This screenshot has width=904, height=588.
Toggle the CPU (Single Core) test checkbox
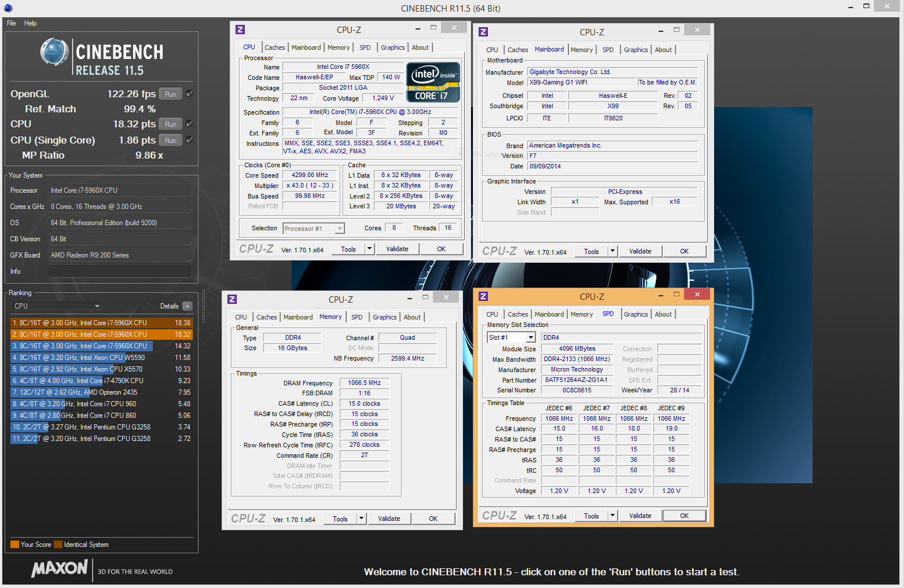(189, 139)
